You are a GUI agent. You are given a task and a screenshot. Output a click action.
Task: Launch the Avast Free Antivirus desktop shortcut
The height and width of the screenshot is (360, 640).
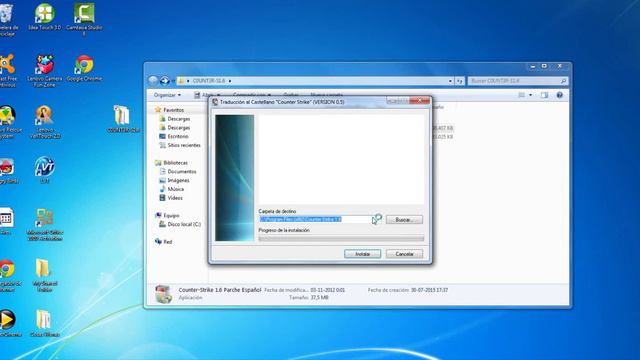point(7,70)
